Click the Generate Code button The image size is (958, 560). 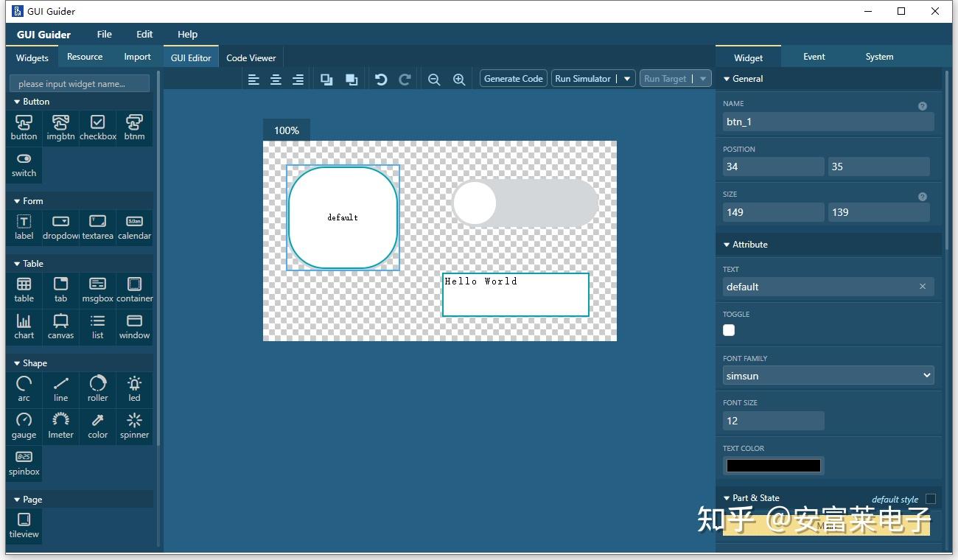click(513, 78)
